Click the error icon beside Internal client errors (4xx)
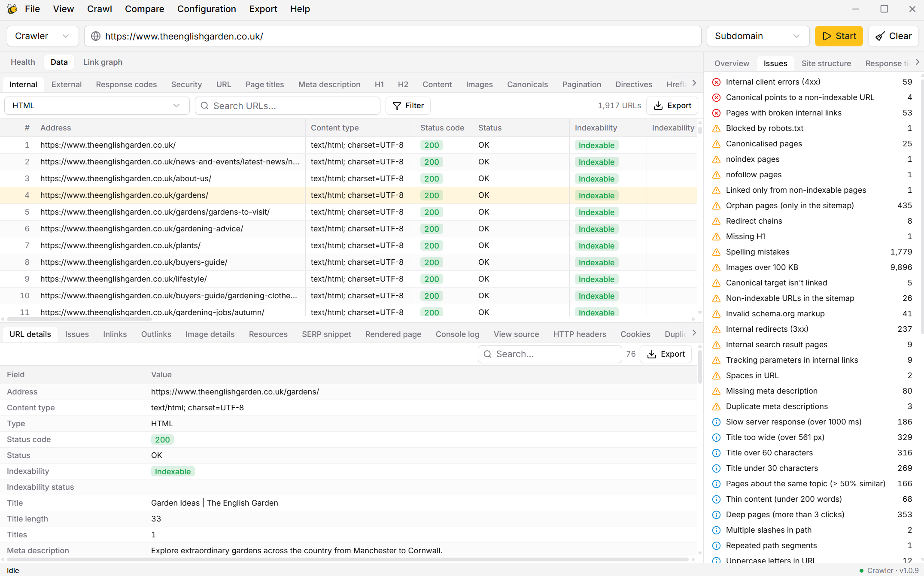Viewport: 924px width, 576px height. coord(716,82)
